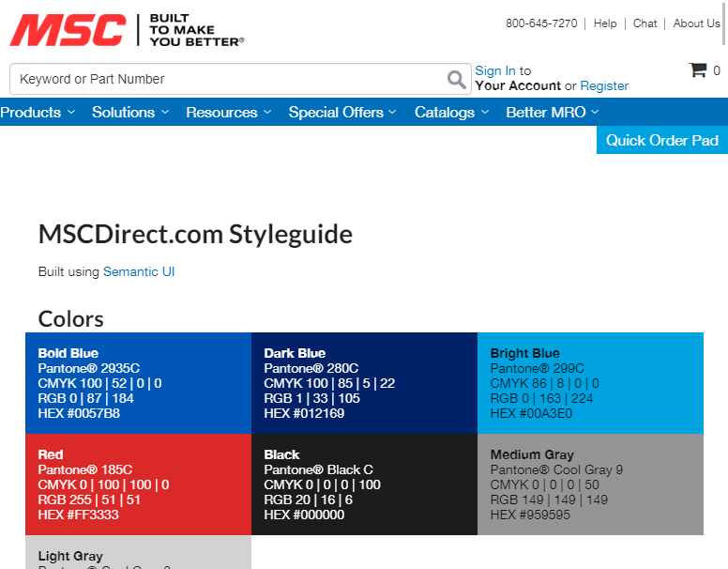Screen dimensions: 728x569
Task: Click the CMYK 86 | 8 | 0 | 0 text
Action: click(x=545, y=383)
